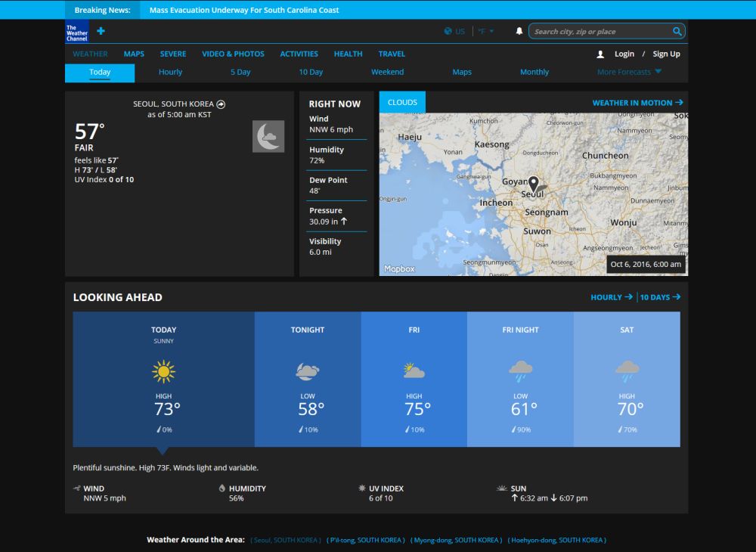The height and width of the screenshot is (552, 756).
Task: Click the sunny weather icon for Today
Action: (164, 371)
